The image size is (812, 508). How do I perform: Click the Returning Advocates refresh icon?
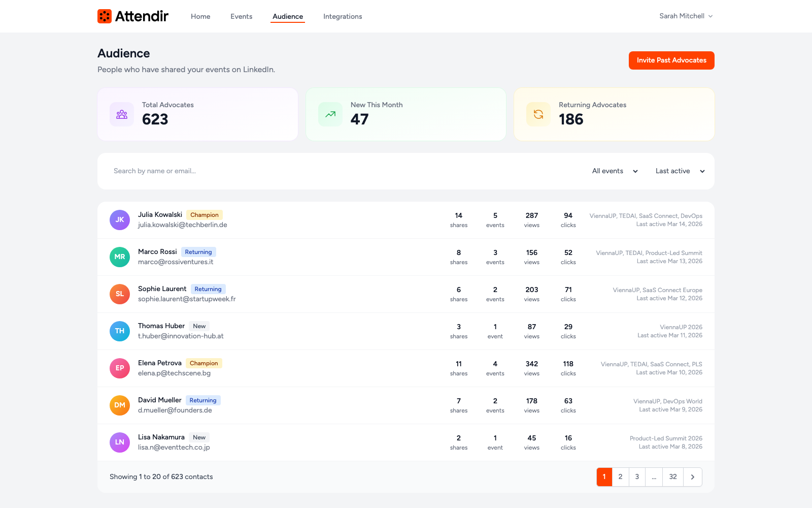tap(538, 114)
